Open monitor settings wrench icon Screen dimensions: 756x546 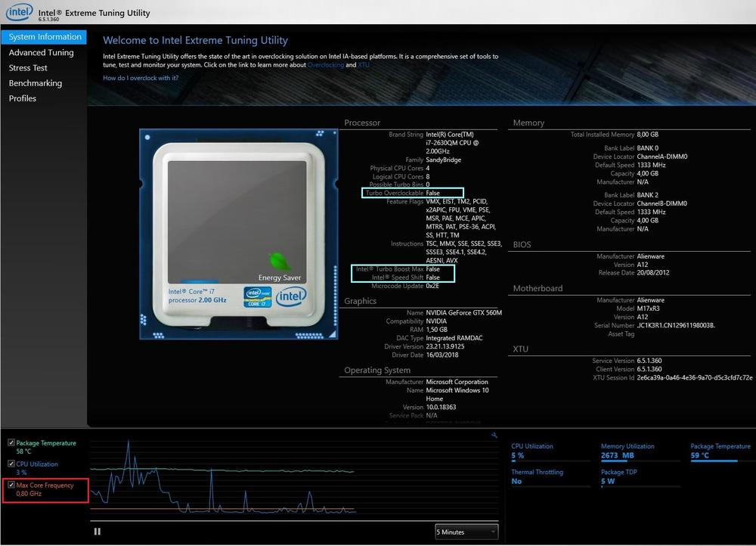[x=494, y=436]
